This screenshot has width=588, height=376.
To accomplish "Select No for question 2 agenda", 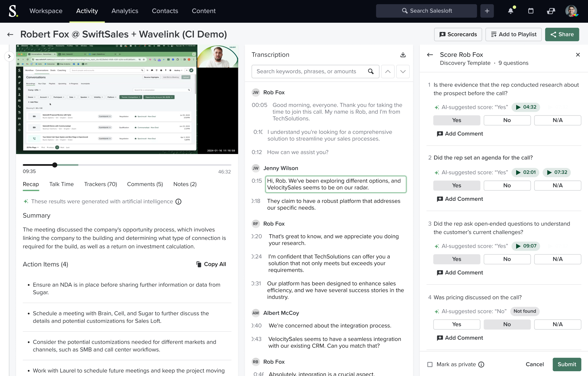I will coord(507,185).
